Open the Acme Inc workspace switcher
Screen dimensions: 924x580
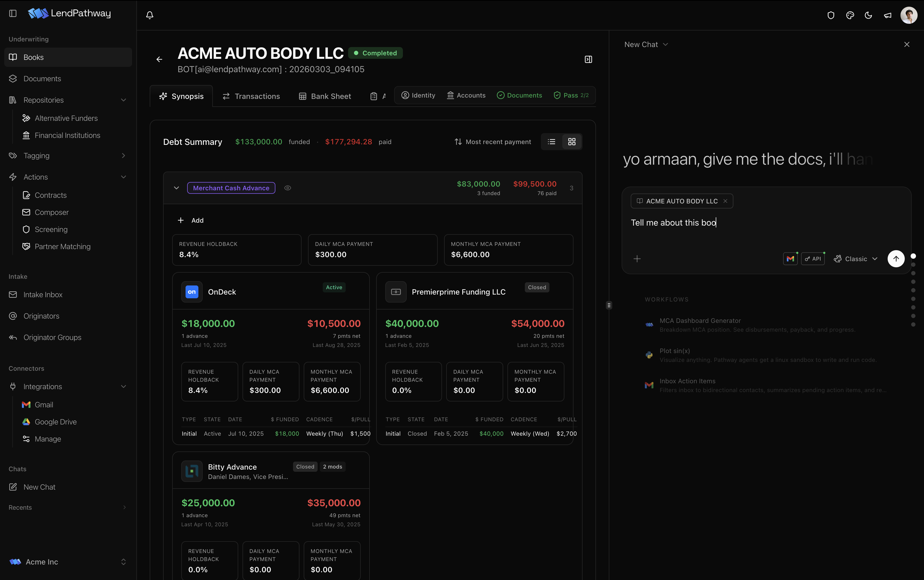[x=68, y=562]
